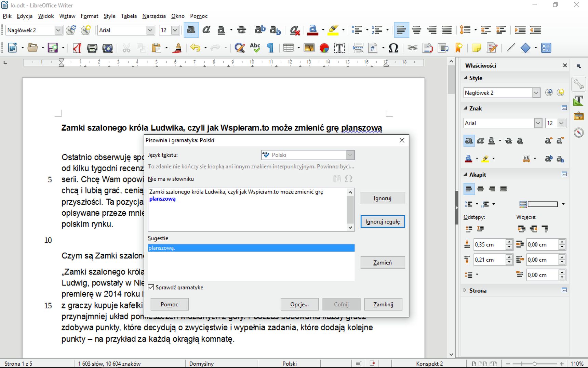This screenshot has width=588, height=368.
Task: Click the Export as PDF icon
Action: pyautogui.click(x=77, y=48)
